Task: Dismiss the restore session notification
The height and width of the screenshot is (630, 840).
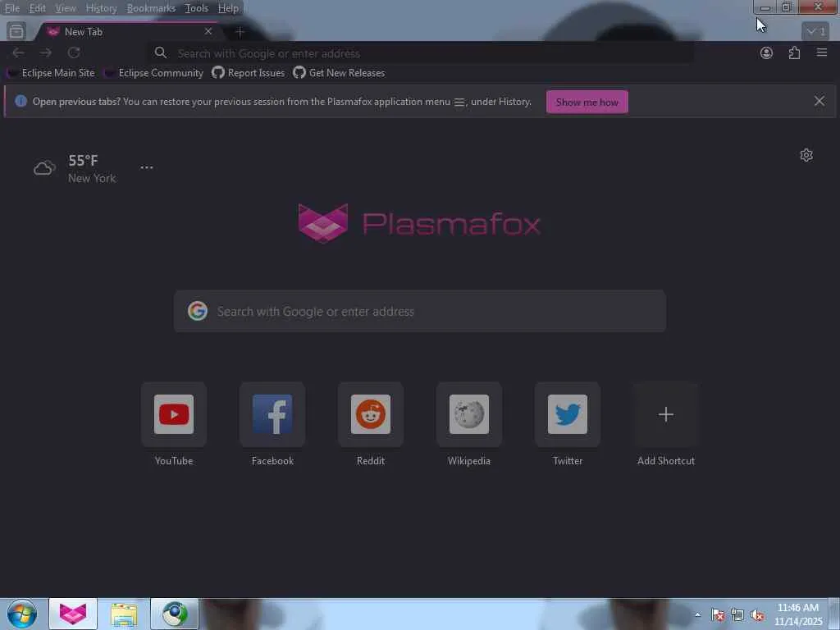Action: (x=819, y=101)
